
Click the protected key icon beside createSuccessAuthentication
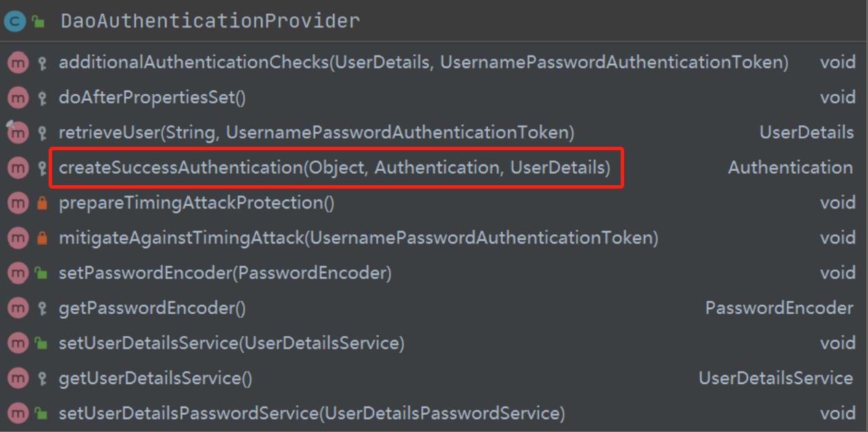[42, 167]
